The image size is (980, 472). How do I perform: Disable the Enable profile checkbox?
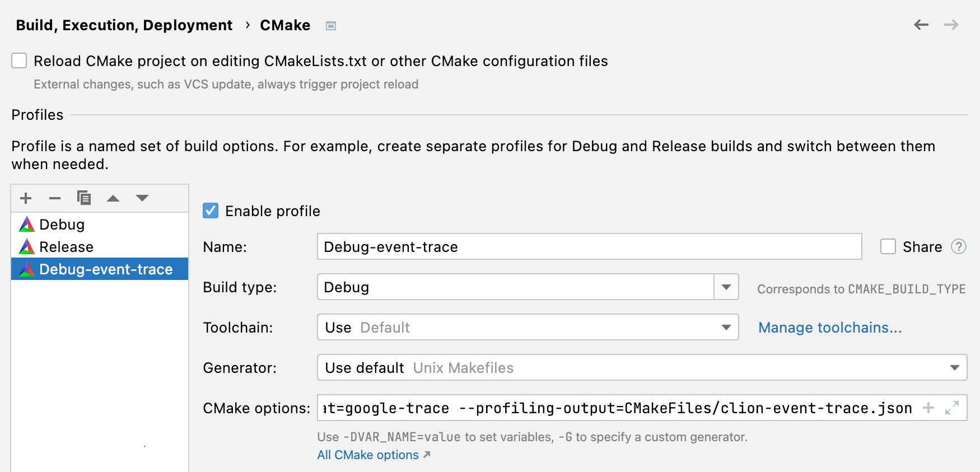click(x=210, y=211)
